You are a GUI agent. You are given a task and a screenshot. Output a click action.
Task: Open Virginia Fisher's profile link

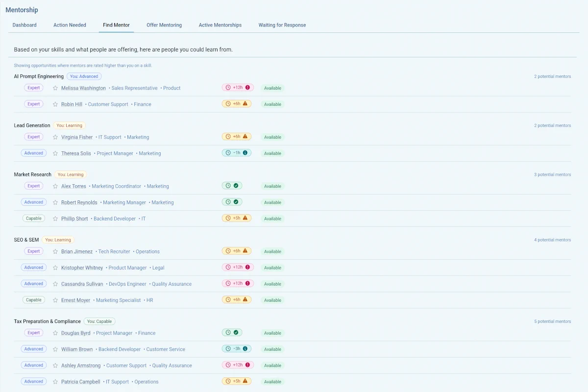(x=77, y=137)
